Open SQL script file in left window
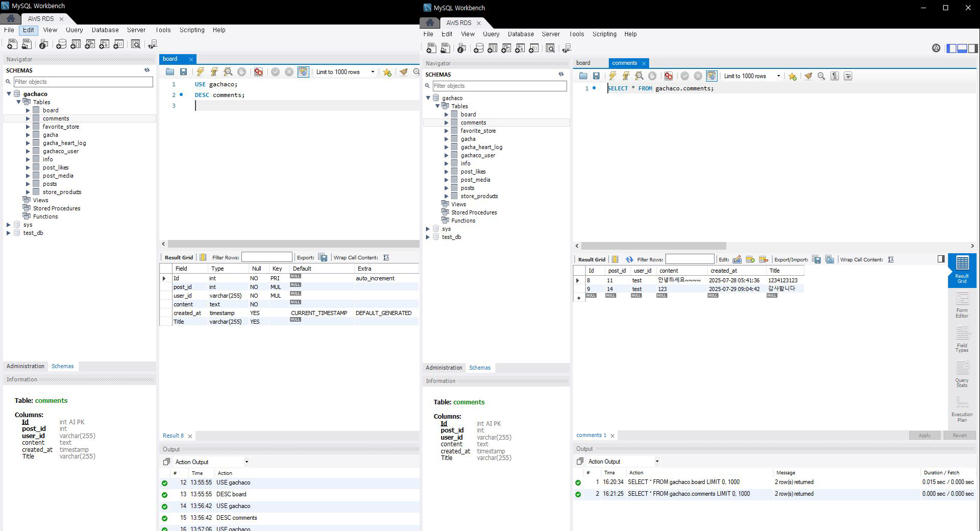The image size is (980, 531). click(x=170, y=72)
